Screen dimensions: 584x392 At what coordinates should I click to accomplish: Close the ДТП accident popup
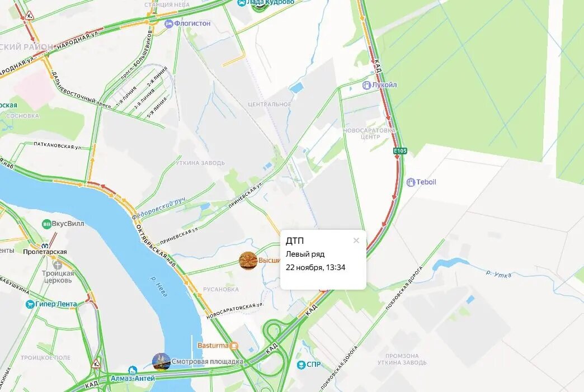356,240
